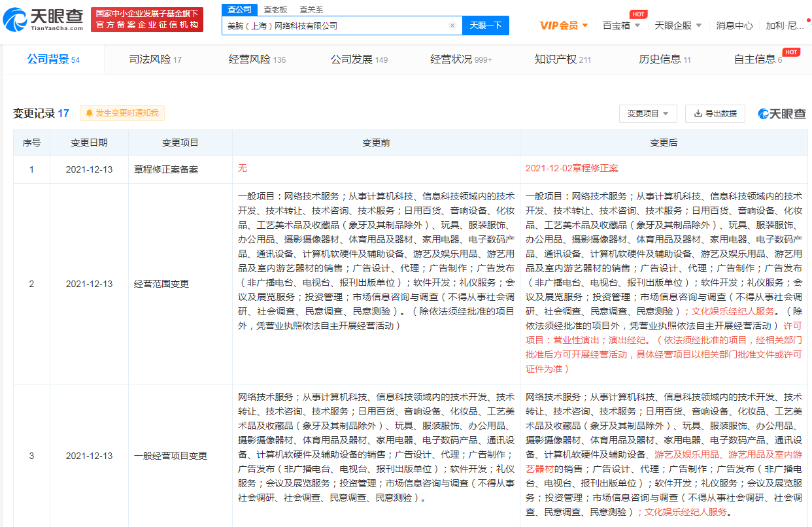Expand the 百宝箱 menu
Screen dimensions: 812x527
621,25
